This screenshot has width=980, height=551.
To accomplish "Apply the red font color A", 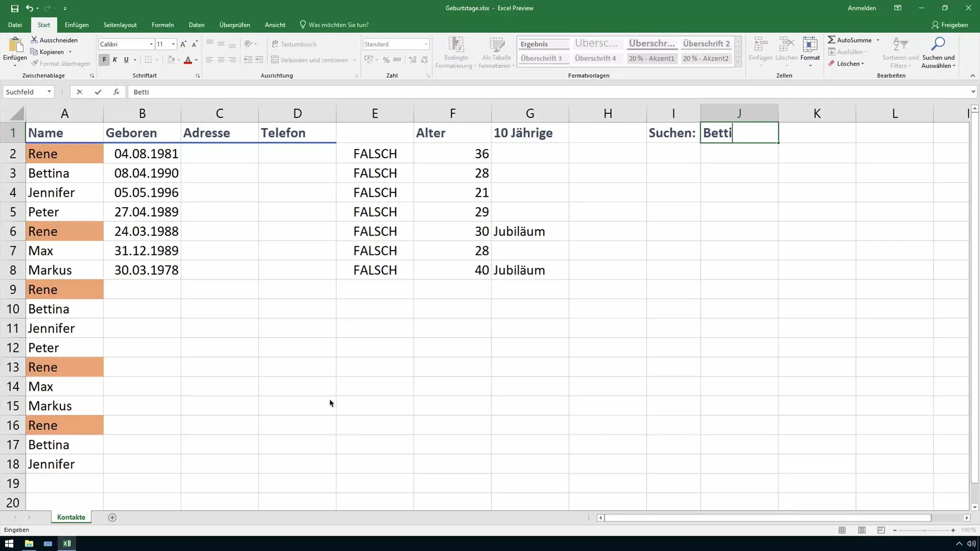I will pos(188,60).
